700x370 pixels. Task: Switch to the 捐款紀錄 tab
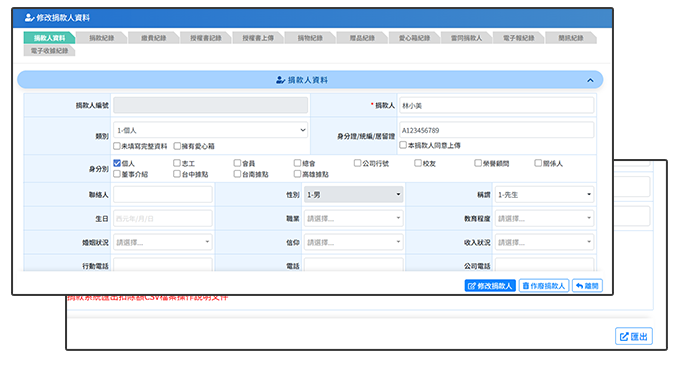101,38
